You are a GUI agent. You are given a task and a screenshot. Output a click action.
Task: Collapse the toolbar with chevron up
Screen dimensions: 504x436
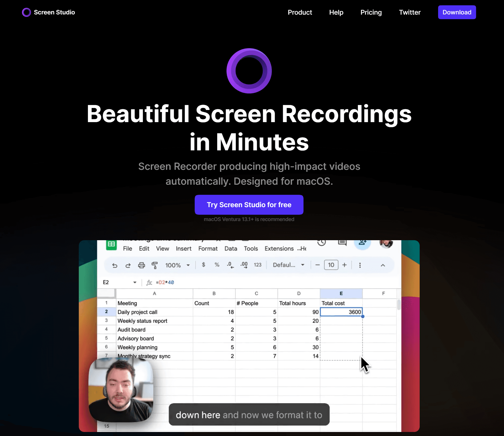pyautogui.click(x=383, y=265)
